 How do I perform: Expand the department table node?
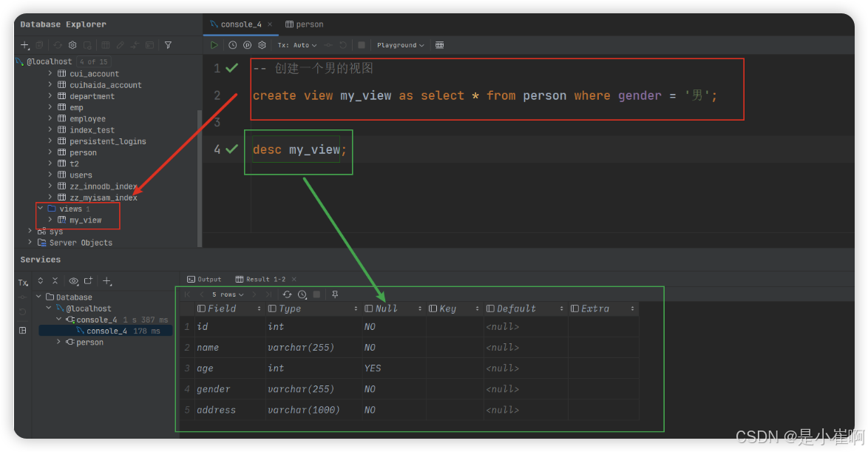[50, 96]
